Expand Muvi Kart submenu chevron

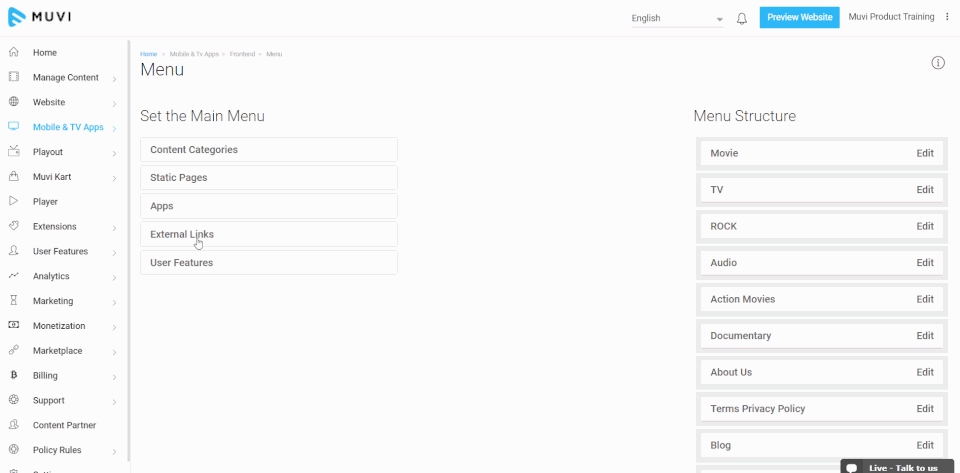(114, 178)
